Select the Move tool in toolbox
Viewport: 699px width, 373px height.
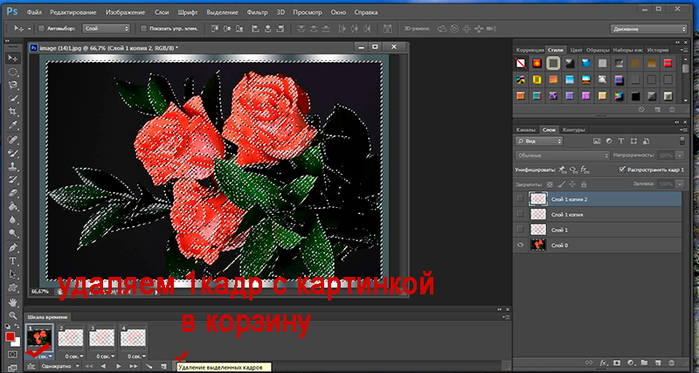point(13,58)
